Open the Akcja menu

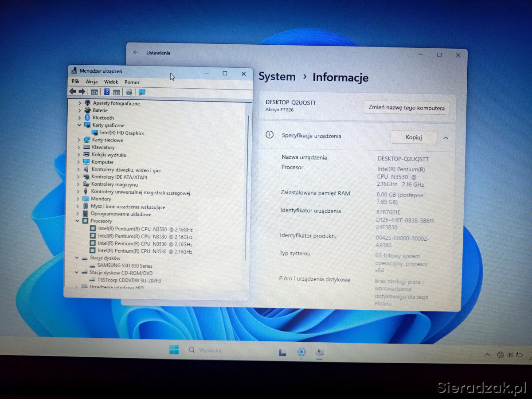pos(92,82)
